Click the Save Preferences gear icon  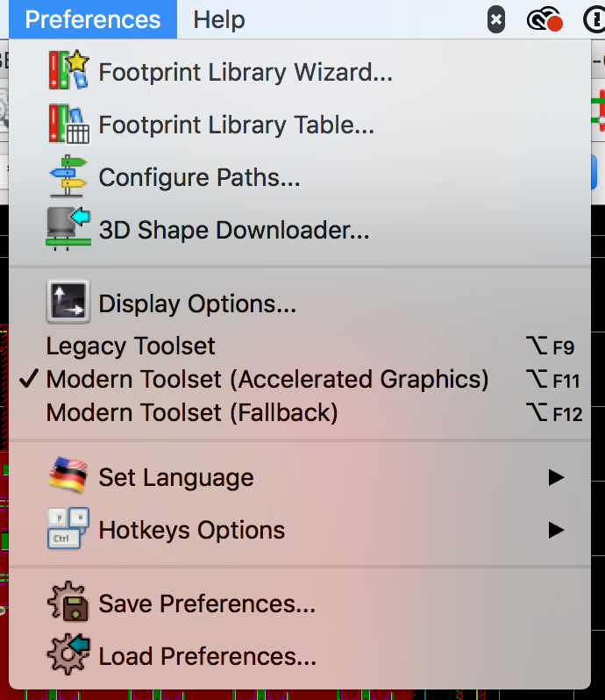point(68,604)
